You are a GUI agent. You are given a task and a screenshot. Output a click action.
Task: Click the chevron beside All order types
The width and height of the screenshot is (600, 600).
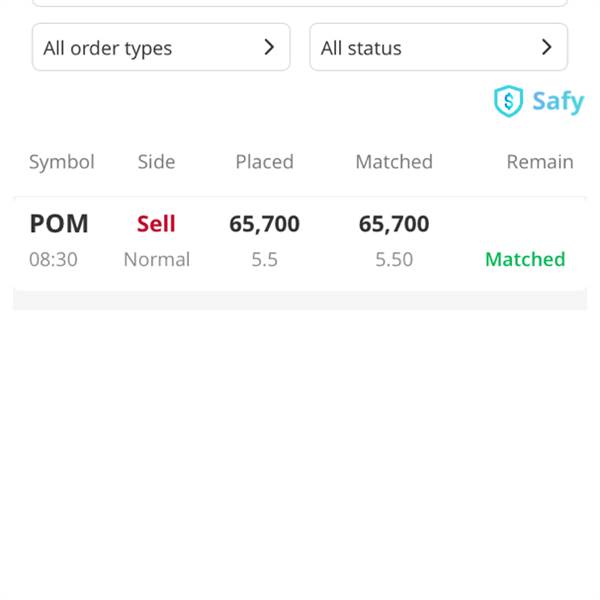point(269,47)
